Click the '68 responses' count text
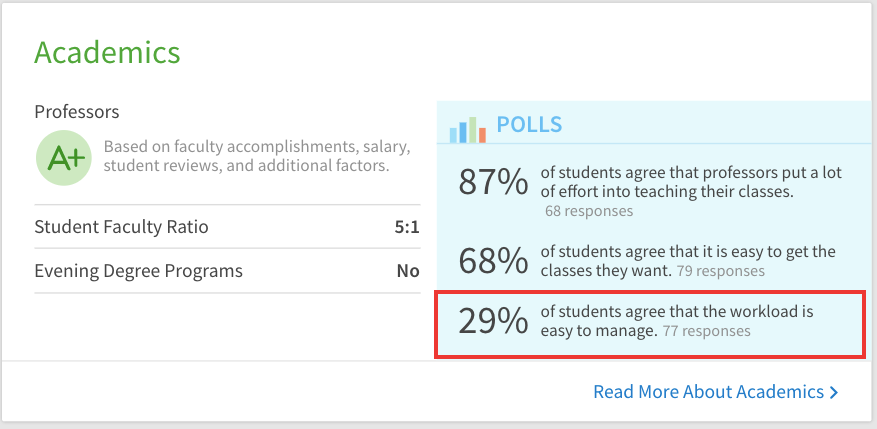Viewport: 877px width, 429px height. tap(589, 211)
